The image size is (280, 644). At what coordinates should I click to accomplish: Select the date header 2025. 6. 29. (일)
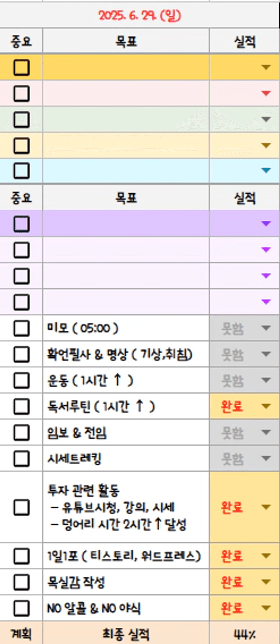coord(140,15)
